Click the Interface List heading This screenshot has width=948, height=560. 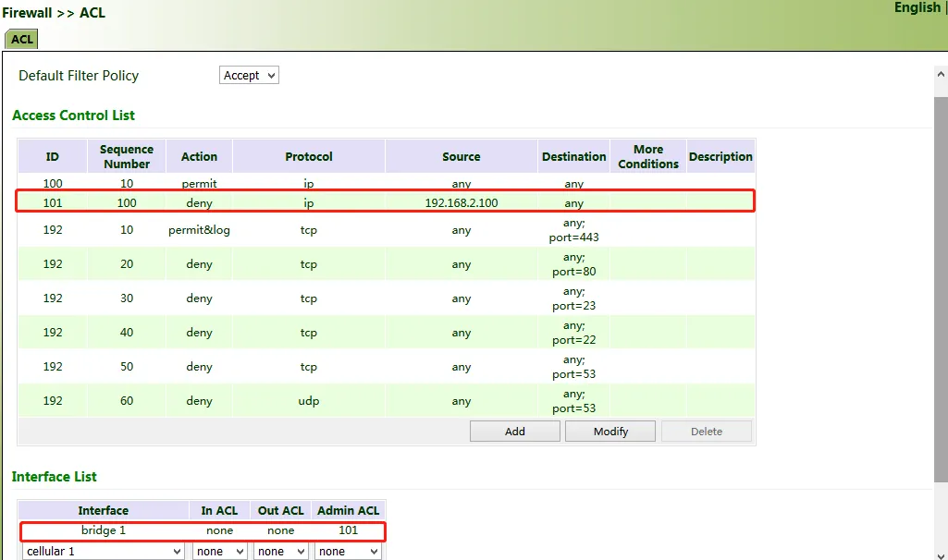click(54, 477)
